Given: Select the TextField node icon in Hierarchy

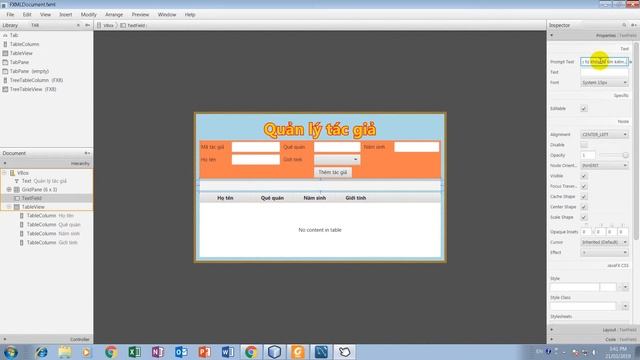Looking at the screenshot, I should pyautogui.click(x=17, y=198).
